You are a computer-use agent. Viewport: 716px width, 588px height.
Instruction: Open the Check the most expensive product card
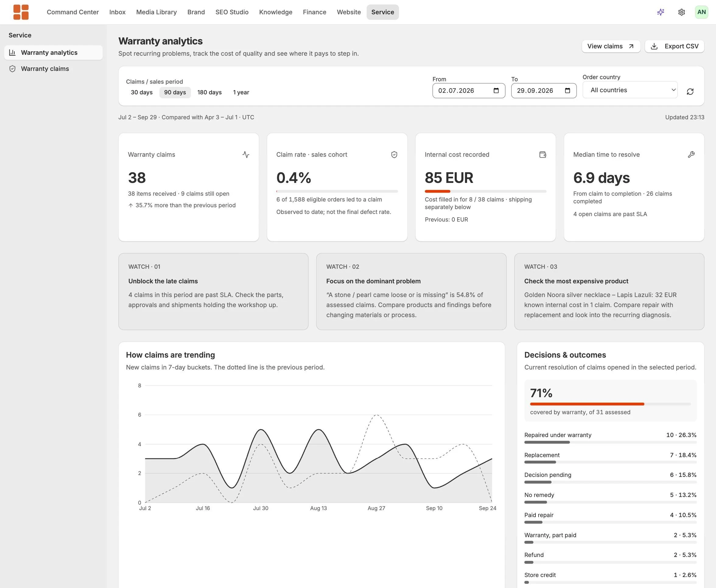point(609,292)
